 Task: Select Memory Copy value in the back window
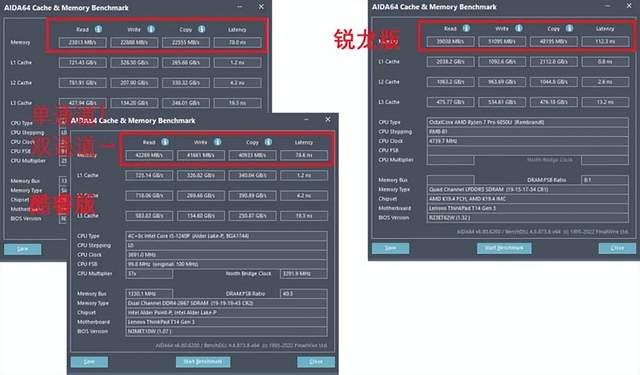[x=186, y=42]
